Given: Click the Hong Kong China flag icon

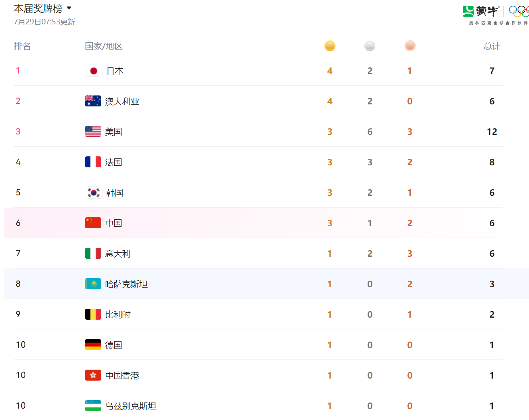Looking at the screenshot, I should coord(93,375).
